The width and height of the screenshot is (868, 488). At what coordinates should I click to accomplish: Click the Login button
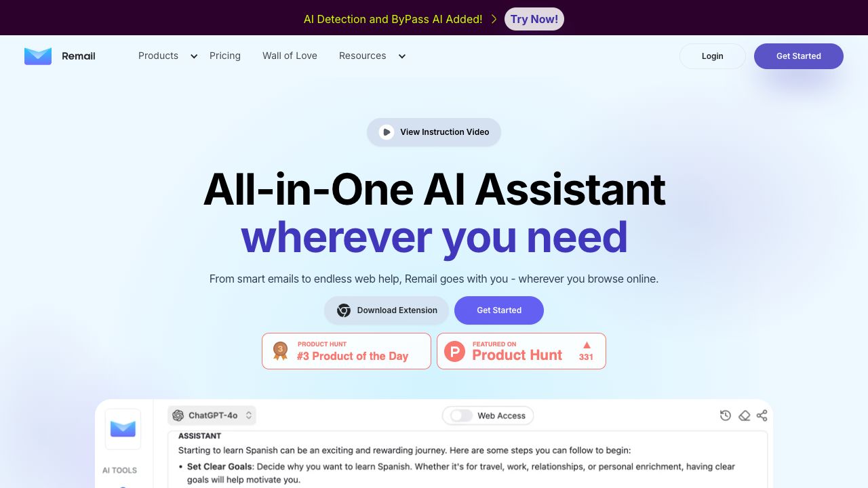(x=713, y=56)
